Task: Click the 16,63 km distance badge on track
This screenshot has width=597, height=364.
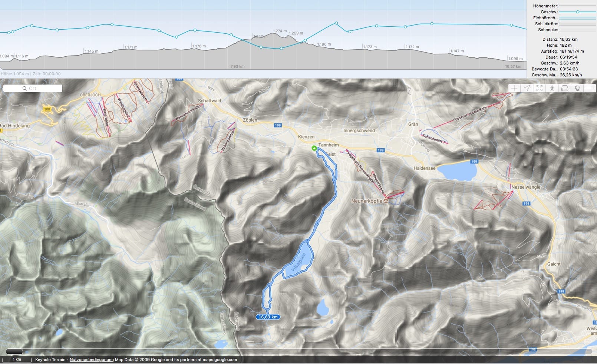Action: [268, 317]
